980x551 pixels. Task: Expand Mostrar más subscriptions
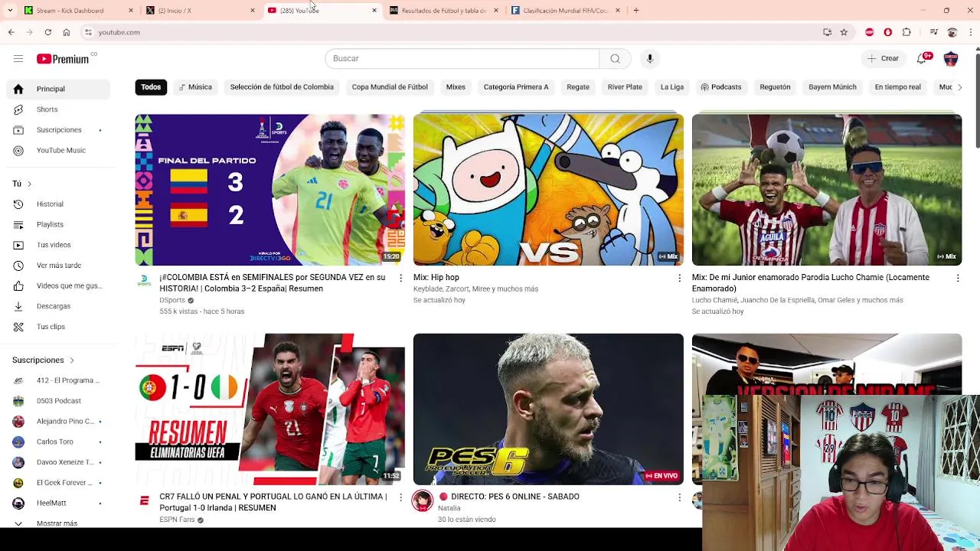click(x=58, y=523)
